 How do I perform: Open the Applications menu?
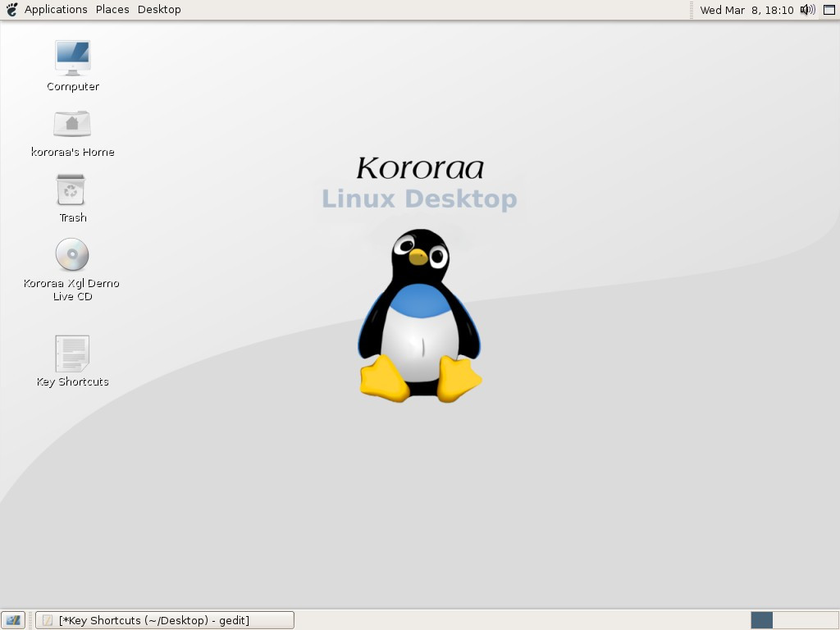56,10
